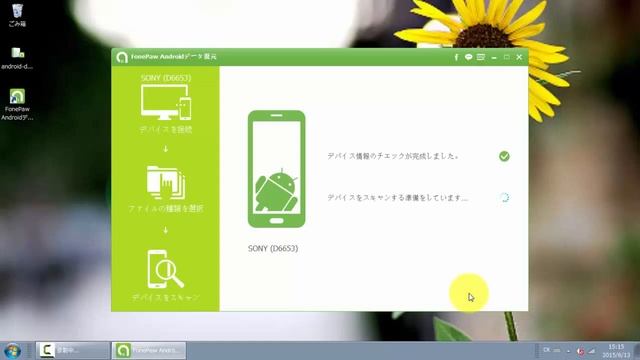Maximize the FonePaw window
This screenshot has width=640, height=360.
point(507,57)
